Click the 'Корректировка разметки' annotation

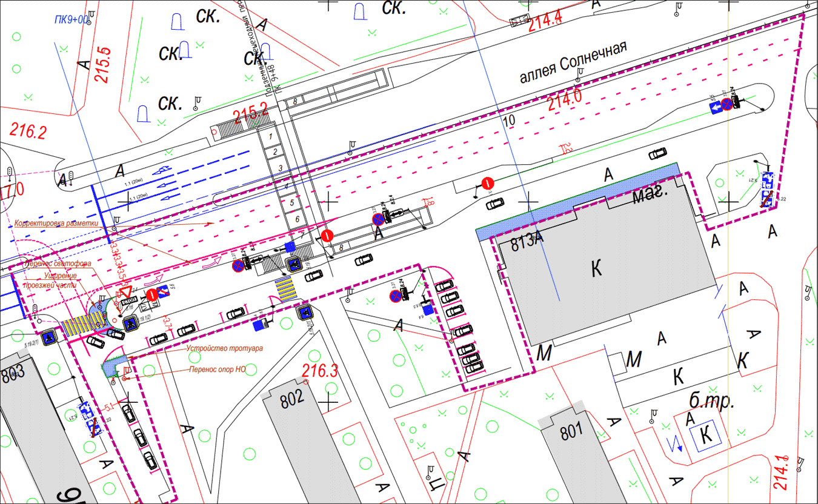click(56, 223)
